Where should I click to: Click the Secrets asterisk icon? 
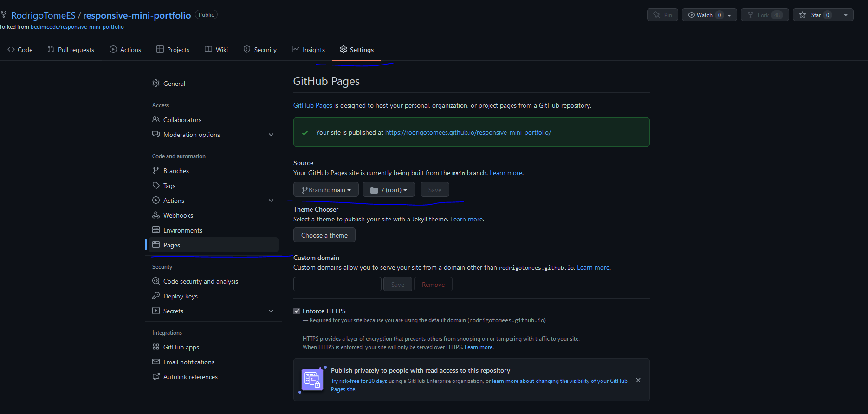click(x=156, y=310)
